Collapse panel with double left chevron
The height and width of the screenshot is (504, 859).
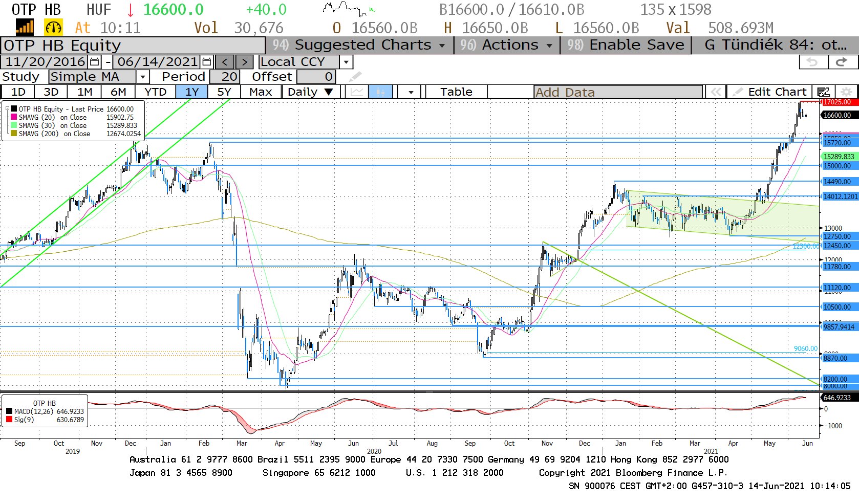[x=716, y=92]
